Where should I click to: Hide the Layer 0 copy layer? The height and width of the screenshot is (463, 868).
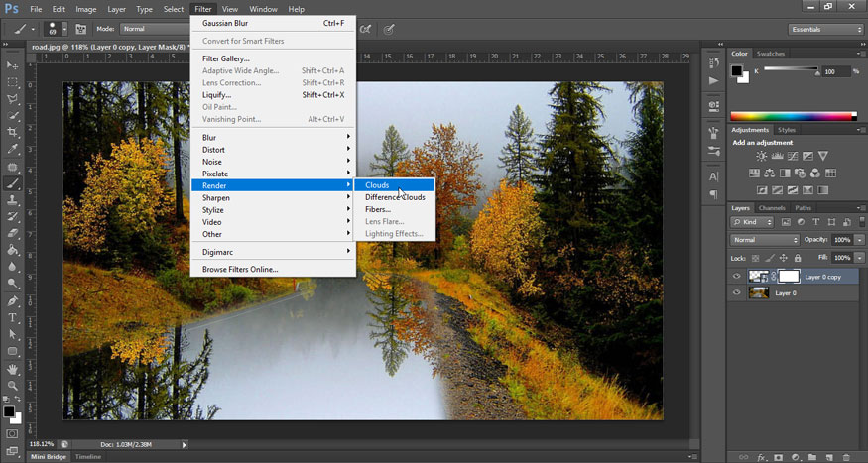click(x=736, y=277)
